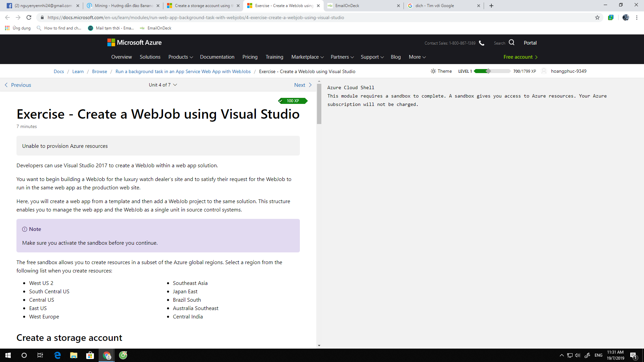This screenshot has width=644, height=362.
Task: Go to the Next unit
Action: 303,85
